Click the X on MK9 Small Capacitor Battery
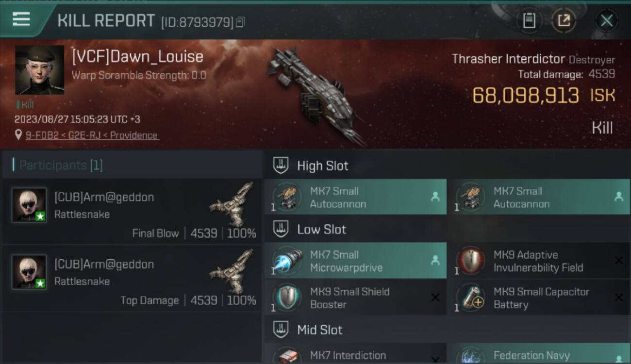631x364 pixels. [x=619, y=298]
